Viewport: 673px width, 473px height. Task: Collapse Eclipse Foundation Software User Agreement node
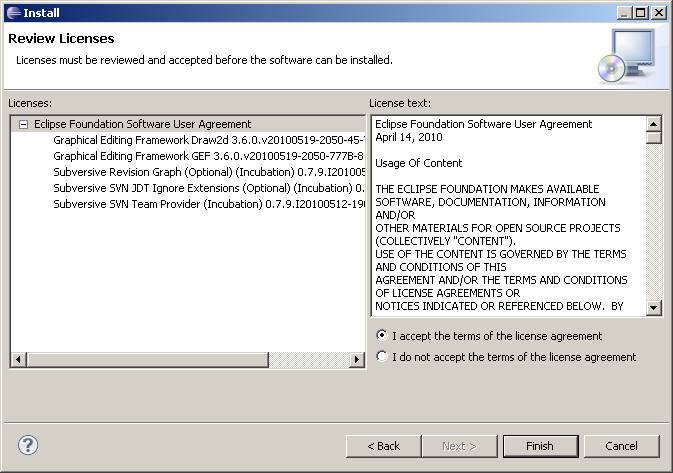(24, 124)
